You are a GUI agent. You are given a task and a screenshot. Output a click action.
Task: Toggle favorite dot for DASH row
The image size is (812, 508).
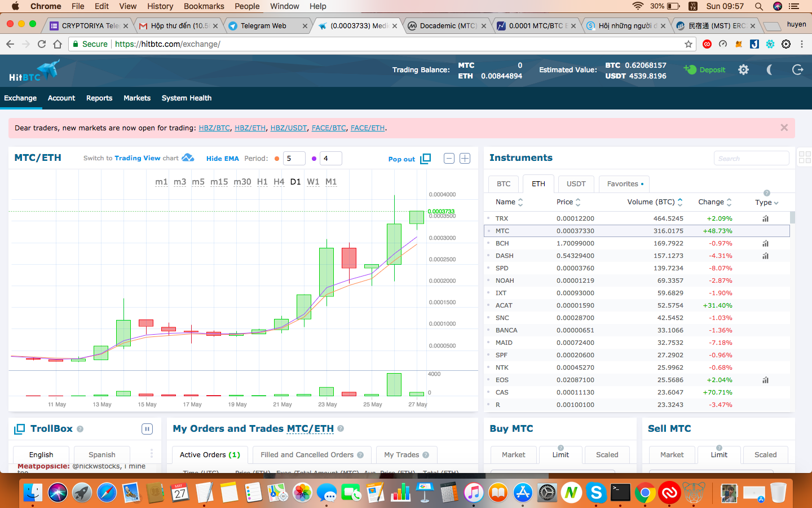tap(488, 256)
